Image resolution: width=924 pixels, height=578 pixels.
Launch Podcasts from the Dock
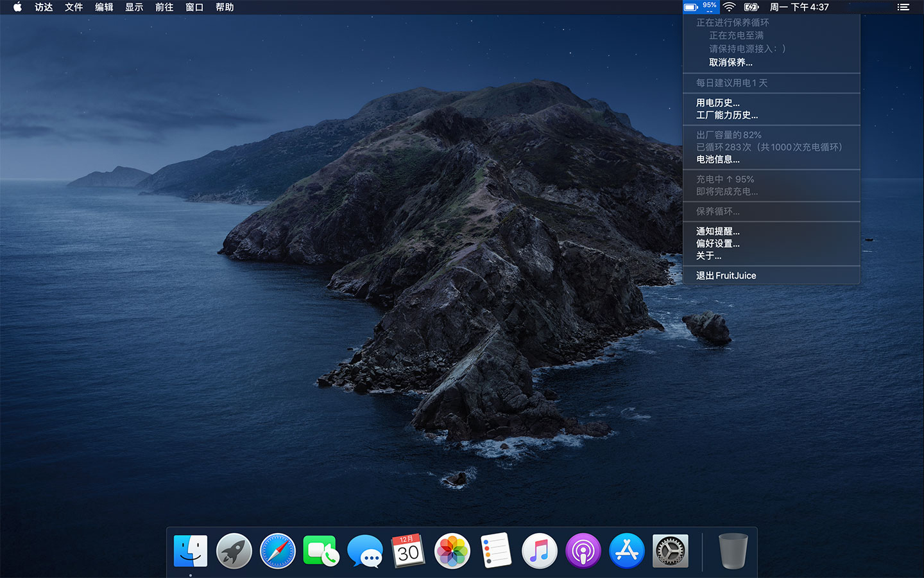583,551
